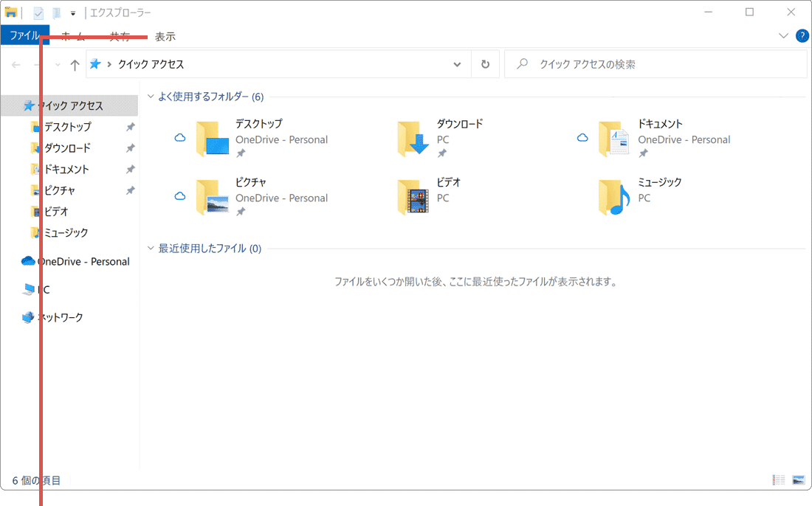This screenshot has height=506, width=812.
Task: Switch to details view in the status bar
Action: (x=778, y=480)
